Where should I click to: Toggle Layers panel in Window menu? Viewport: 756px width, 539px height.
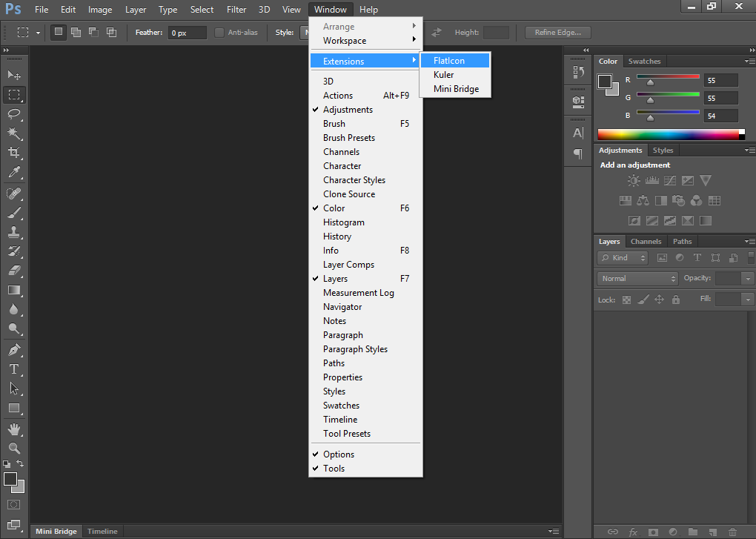point(366,279)
